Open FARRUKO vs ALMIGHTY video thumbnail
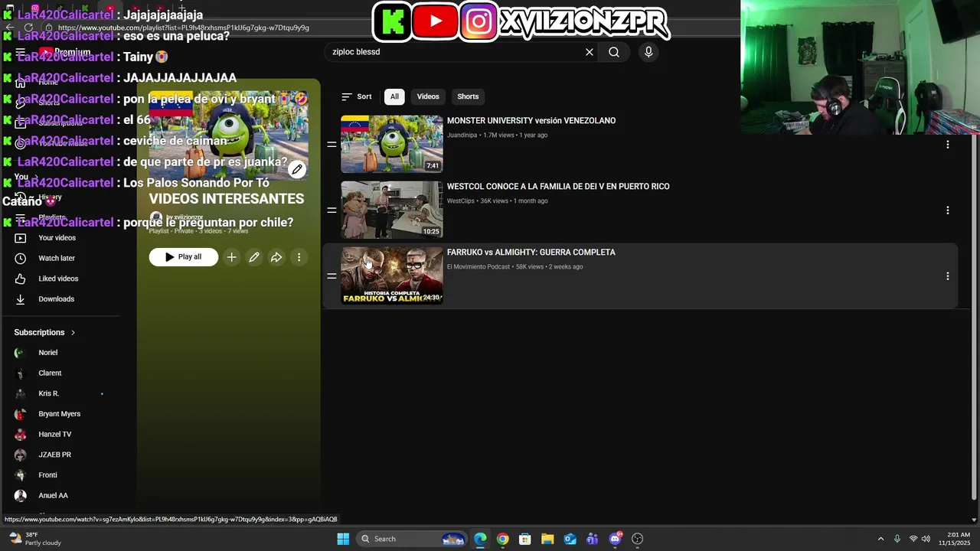This screenshot has width=980, height=551. pyautogui.click(x=392, y=275)
